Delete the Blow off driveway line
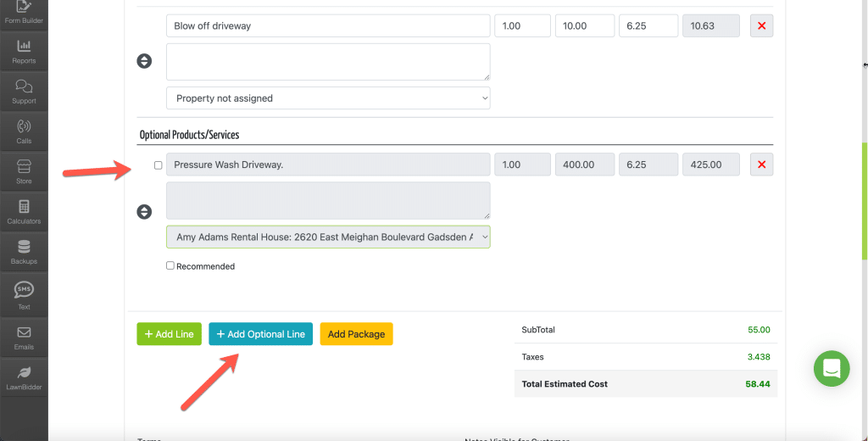 click(762, 25)
